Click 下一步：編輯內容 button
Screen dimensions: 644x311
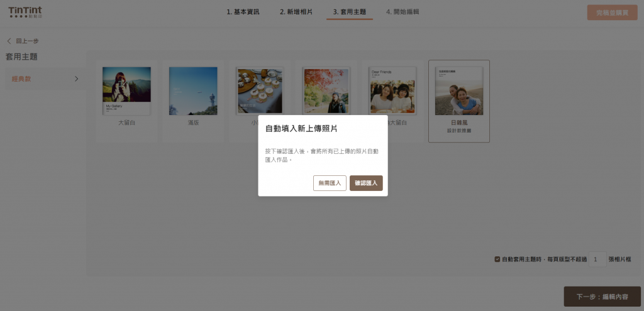[x=602, y=297]
